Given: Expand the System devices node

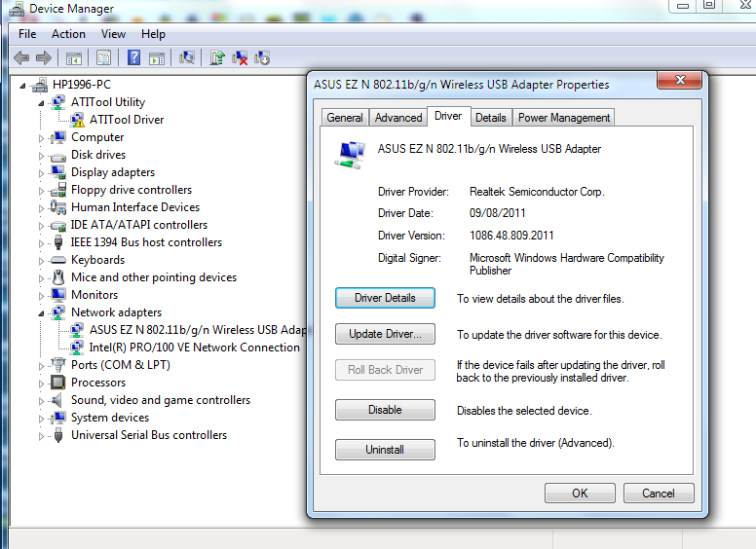Looking at the screenshot, I should tap(41, 419).
